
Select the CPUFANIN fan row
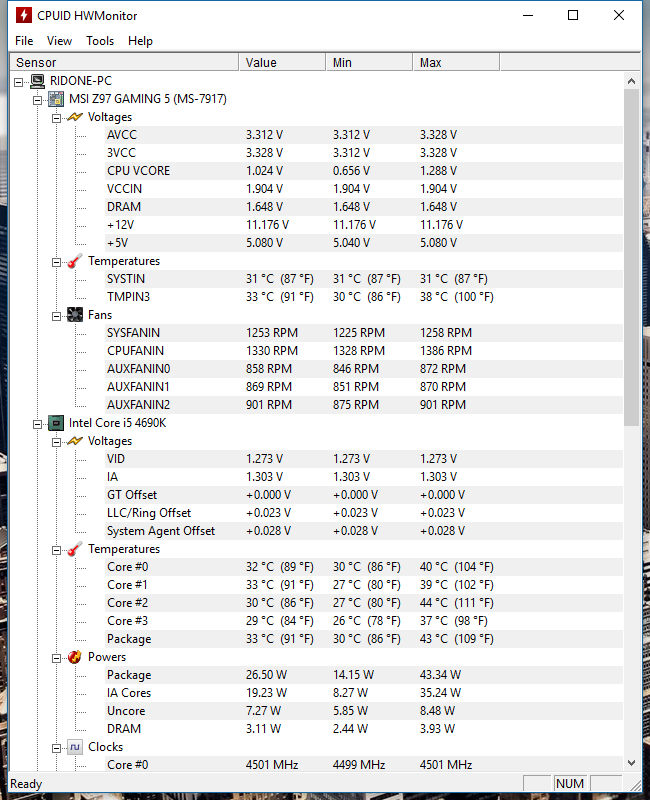coord(364,351)
